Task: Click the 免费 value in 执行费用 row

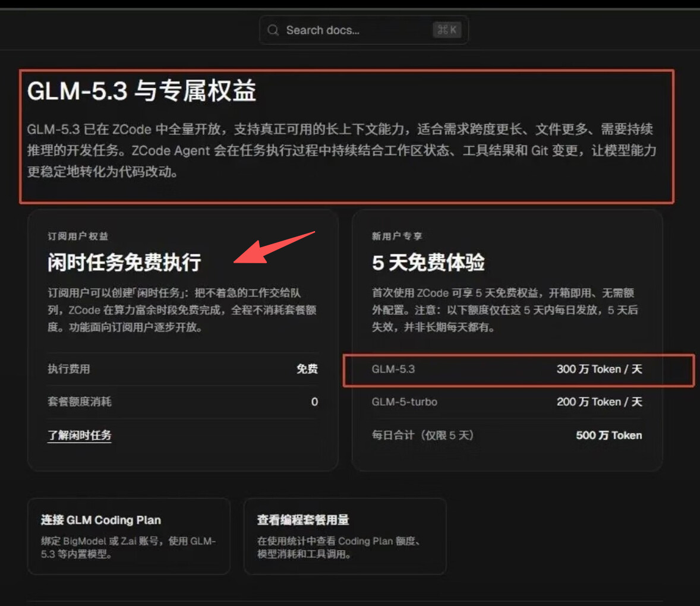Action: [307, 369]
